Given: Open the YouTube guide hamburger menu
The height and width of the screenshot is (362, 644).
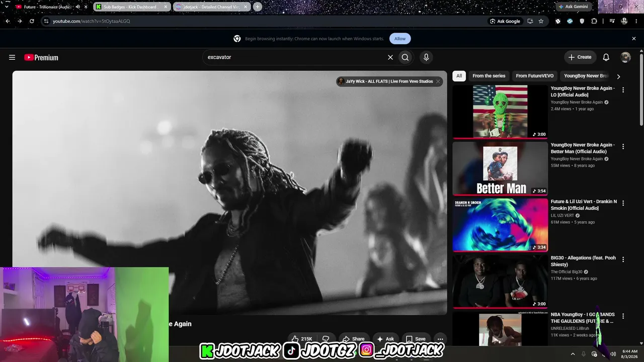Looking at the screenshot, I should coord(12,57).
